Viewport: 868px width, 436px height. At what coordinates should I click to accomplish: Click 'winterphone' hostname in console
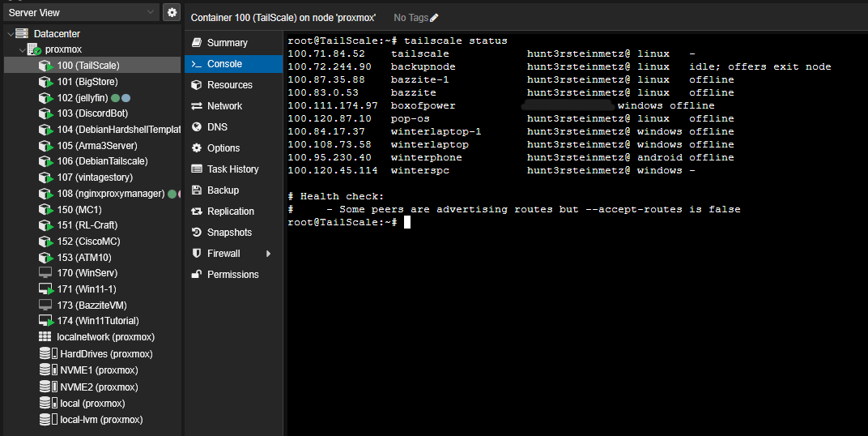(426, 157)
